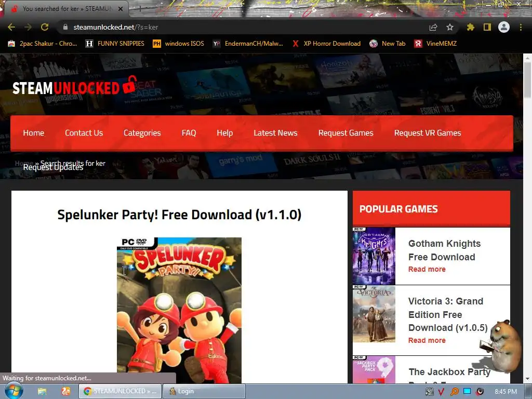Click the Gotham Knights cover thumbnail
The image size is (532, 399).
click(x=374, y=256)
